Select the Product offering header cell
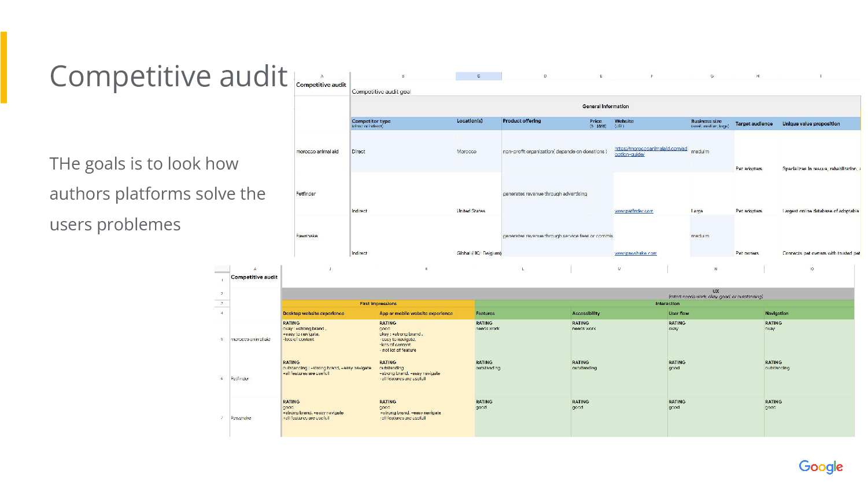 pos(522,121)
